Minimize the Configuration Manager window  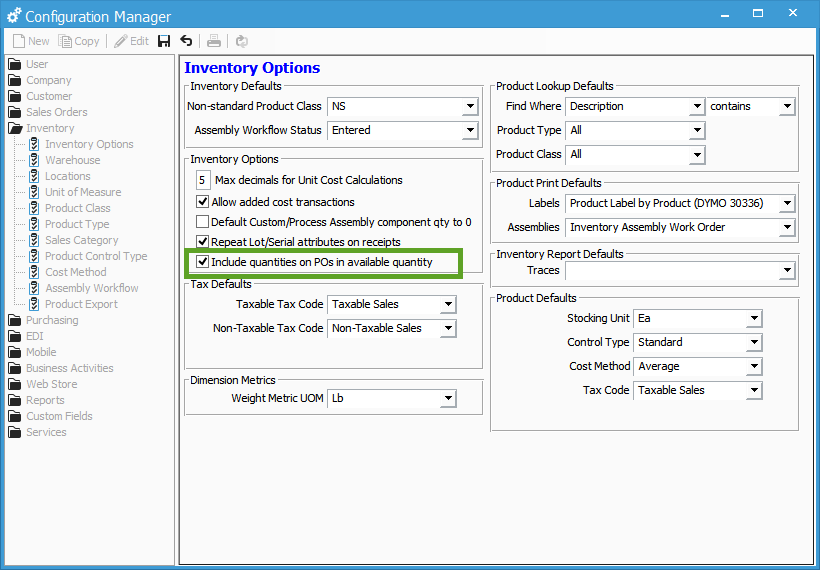point(725,14)
